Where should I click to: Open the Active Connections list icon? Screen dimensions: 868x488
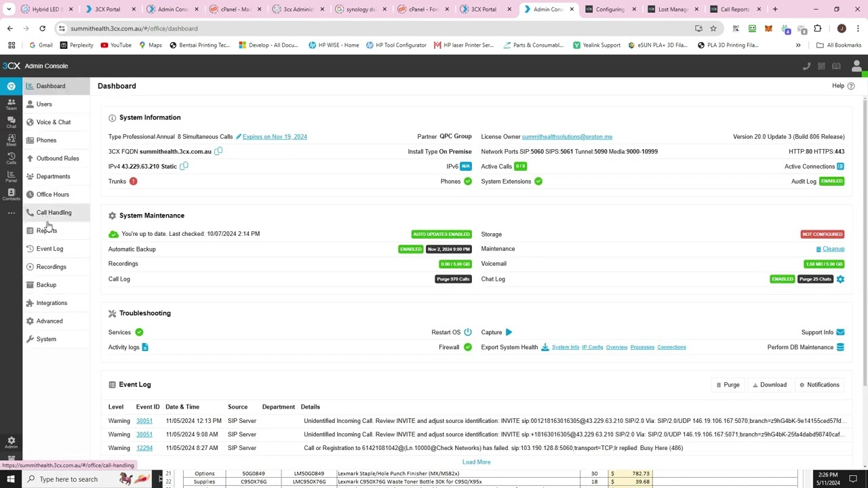(x=840, y=166)
